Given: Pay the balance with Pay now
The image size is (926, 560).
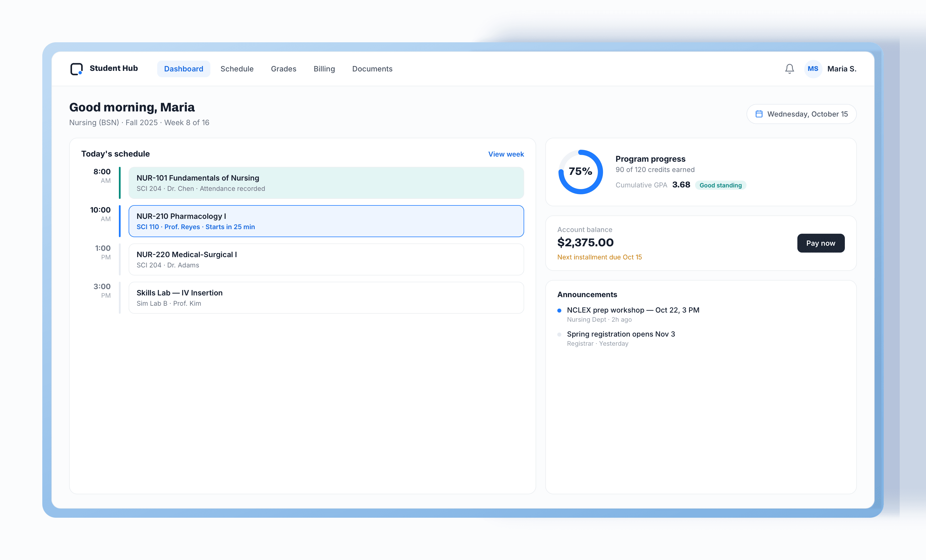Looking at the screenshot, I should click(x=821, y=243).
